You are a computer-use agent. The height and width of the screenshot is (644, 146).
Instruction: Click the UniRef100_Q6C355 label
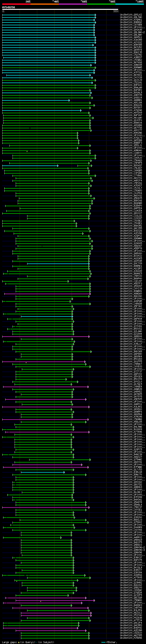coord(131,228)
